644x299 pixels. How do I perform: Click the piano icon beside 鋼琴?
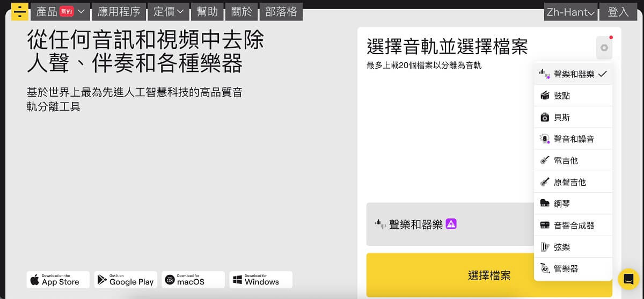545,203
